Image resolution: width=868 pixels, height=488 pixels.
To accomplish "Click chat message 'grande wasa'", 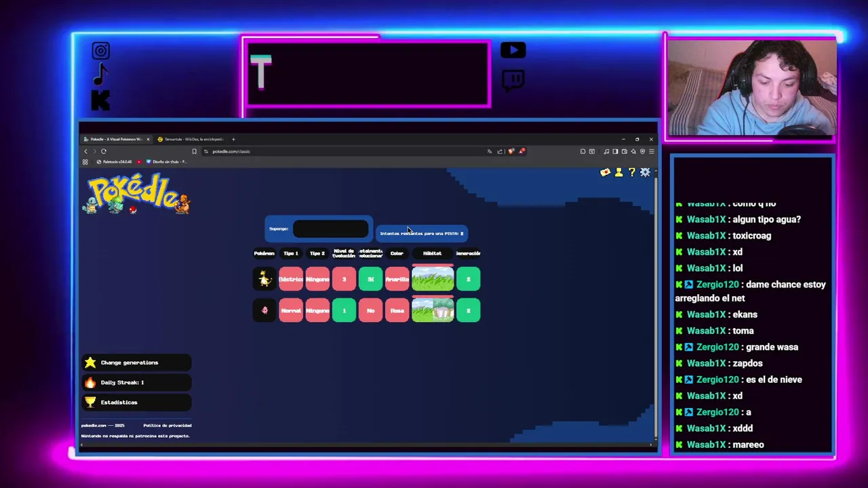I will [772, 347].
